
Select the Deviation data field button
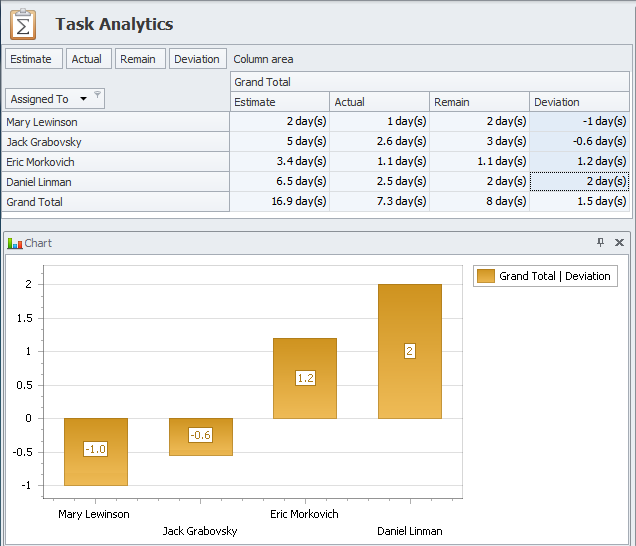coord(197,59)
